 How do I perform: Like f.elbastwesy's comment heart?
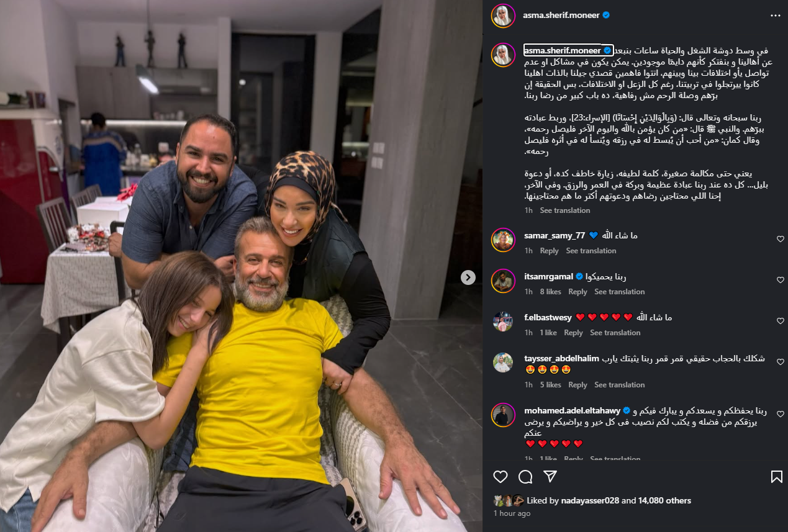pos(780,321)
